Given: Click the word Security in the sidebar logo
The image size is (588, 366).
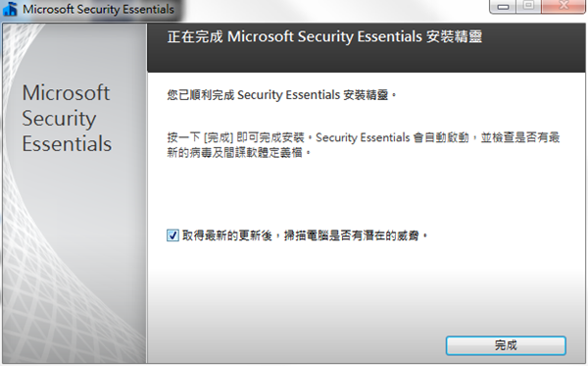Looking at the screenshot, I should point(59,119).
